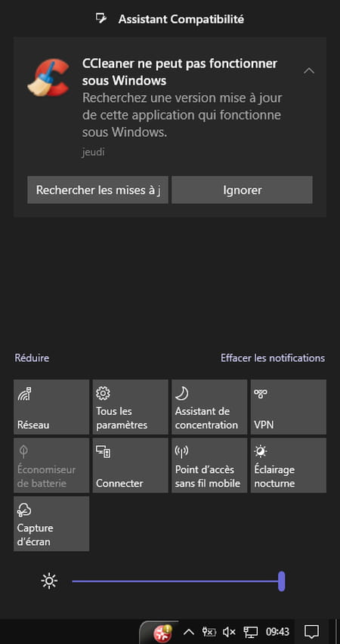Viewport: 340px width, 644px height.
Task: Click the Économiseur de batterie tile
Action: click(51, 466)
